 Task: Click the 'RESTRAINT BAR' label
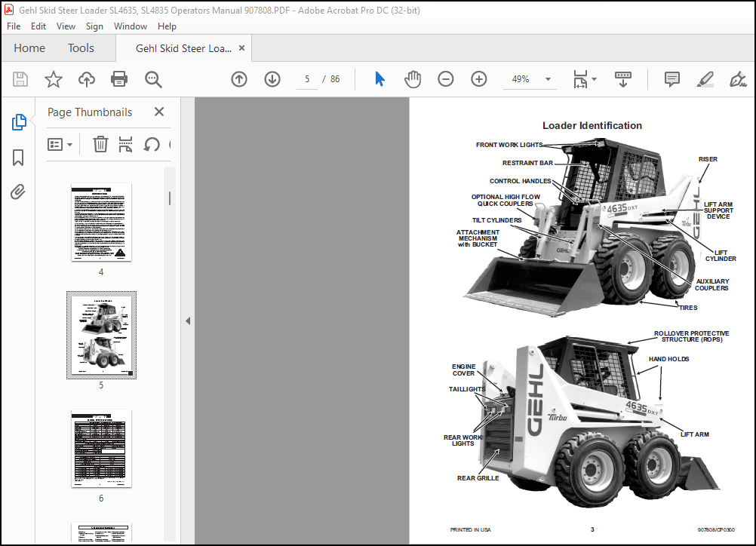coord(527,163)
